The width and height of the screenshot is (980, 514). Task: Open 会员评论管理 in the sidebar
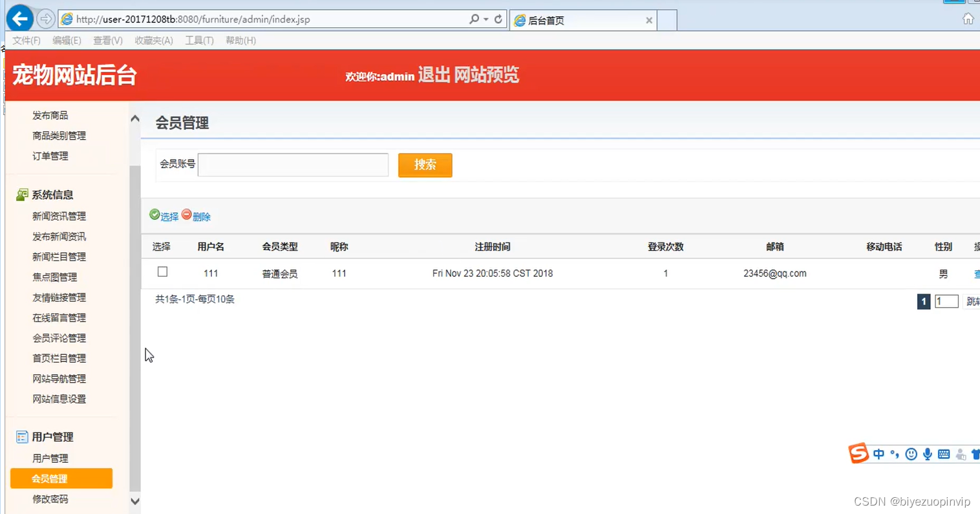pos(59,338)
